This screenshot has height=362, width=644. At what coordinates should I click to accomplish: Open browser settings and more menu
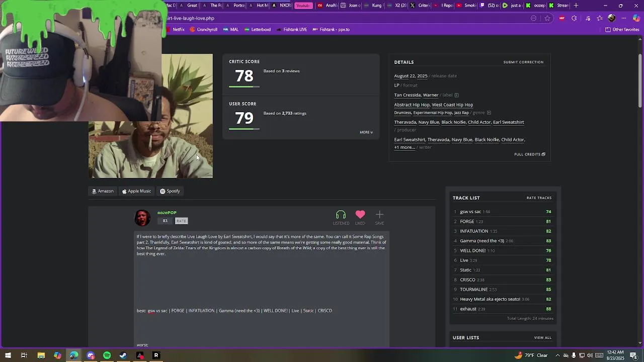point(623,18)
